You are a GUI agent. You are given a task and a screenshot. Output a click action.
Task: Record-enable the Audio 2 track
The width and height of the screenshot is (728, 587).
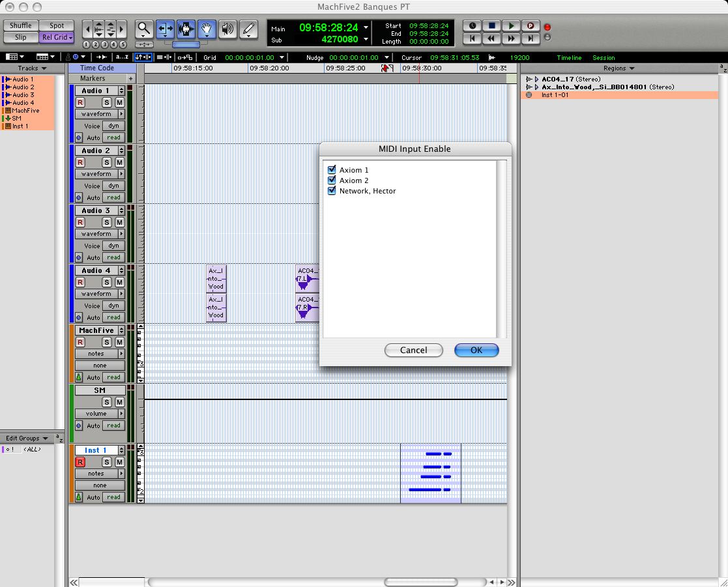80,162
